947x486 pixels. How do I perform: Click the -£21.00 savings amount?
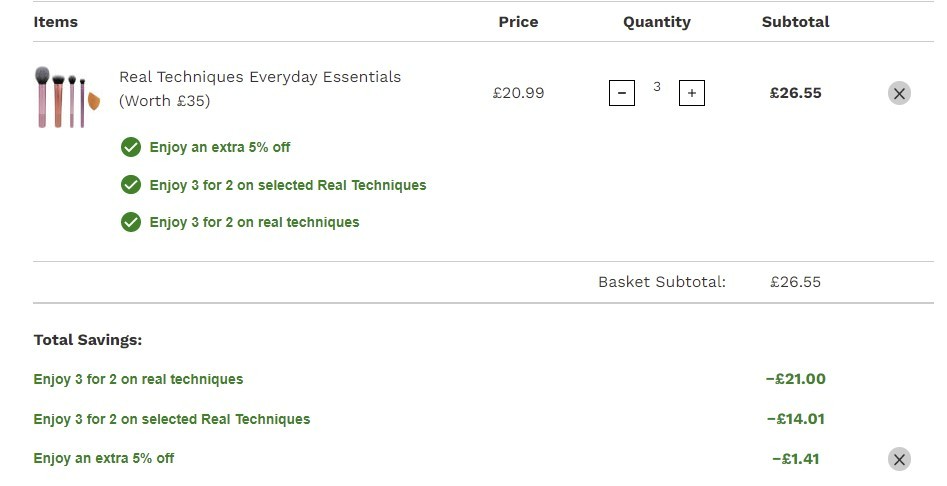795,379
